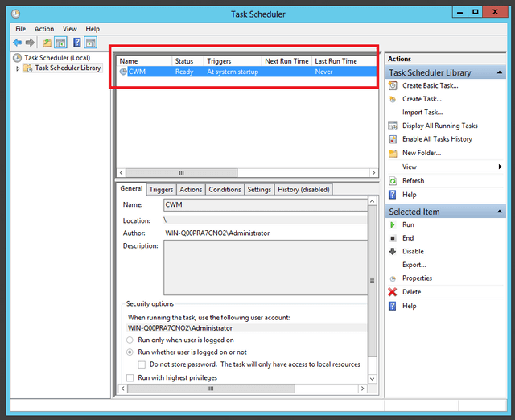
Task: Click the 'Never' last run time cell
Action: point(323,72)
